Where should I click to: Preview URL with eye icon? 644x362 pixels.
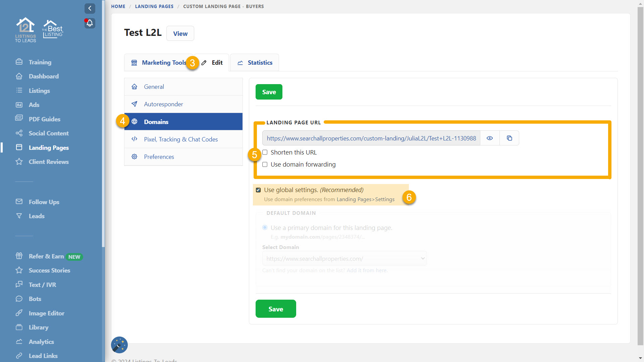490,138
